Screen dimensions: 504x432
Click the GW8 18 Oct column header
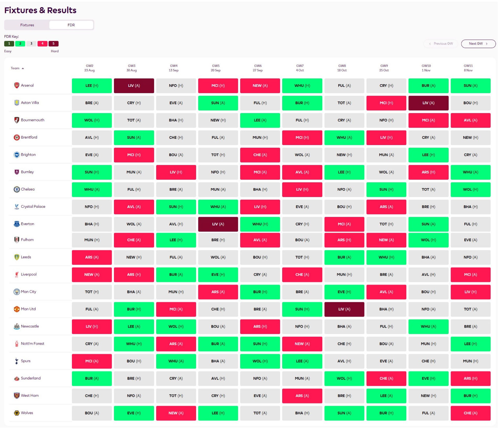click(x=342, y=68)
